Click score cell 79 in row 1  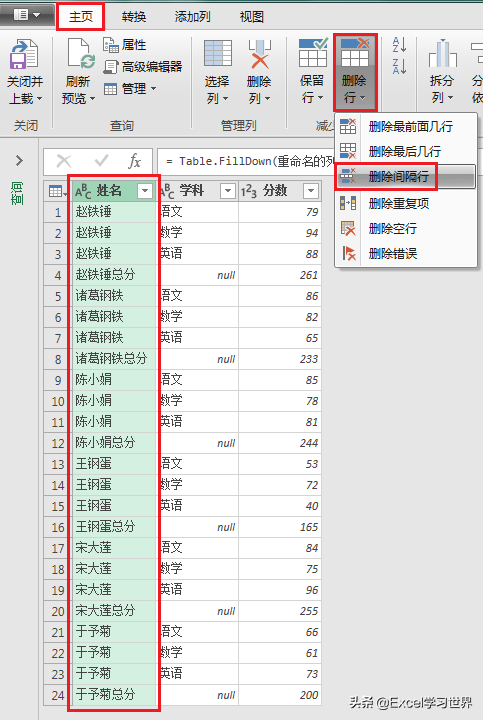280,212
